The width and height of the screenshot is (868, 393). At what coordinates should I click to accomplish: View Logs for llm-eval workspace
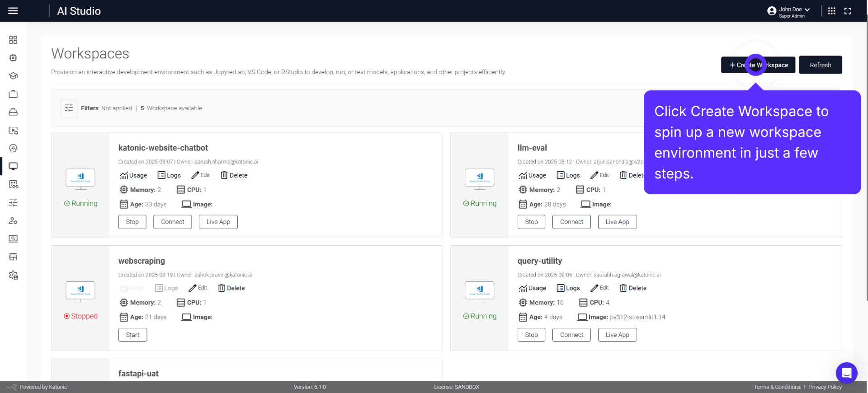(x=568, y=175)
